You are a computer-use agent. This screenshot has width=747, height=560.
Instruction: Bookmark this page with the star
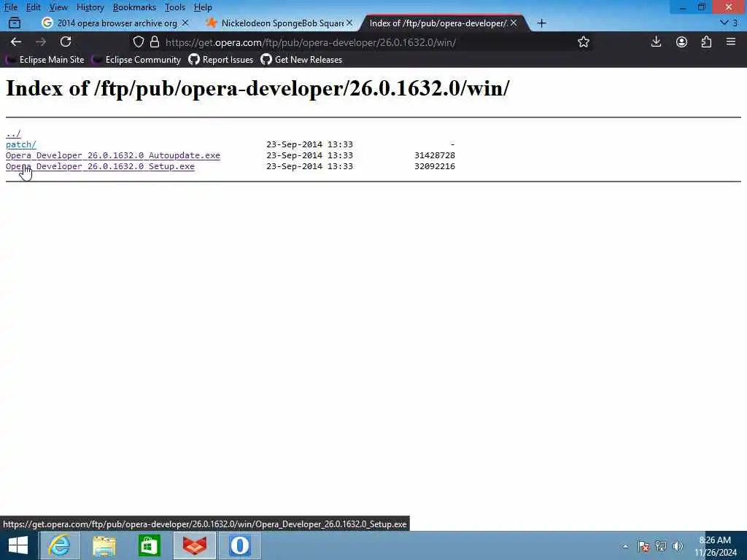point(584,42)
